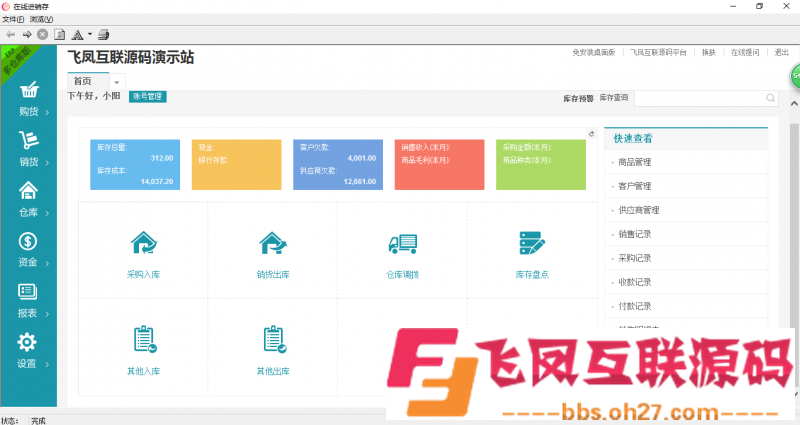The height and width of the screenshot is (425, 800).
Task: Expand the 销货 submenu chevron
Action: pyautogui.click(x=47, y=163)
